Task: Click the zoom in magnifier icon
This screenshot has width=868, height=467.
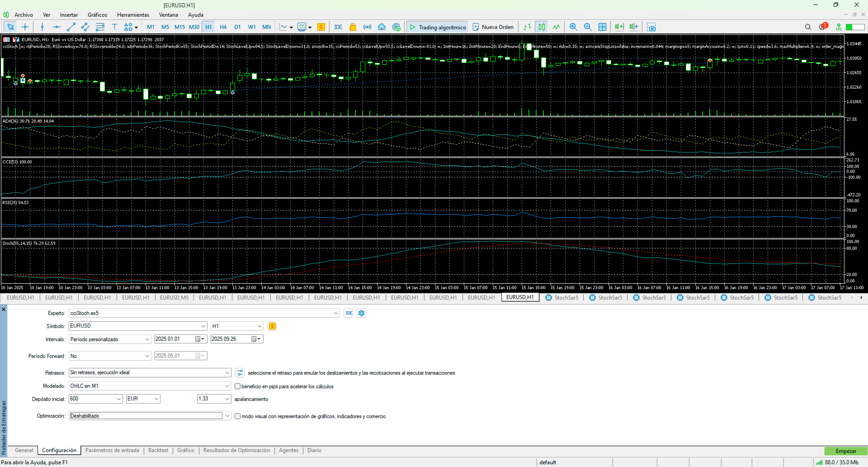Action: point(573,27)
